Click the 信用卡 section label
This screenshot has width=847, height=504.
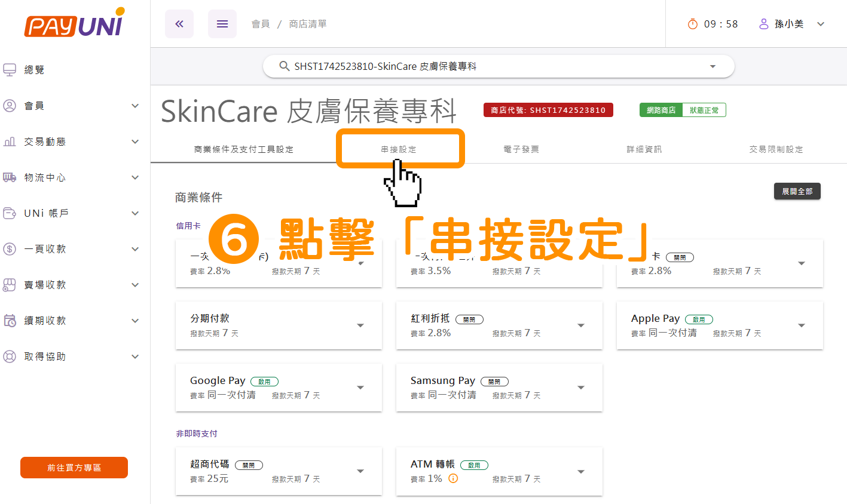click(188, 226)
